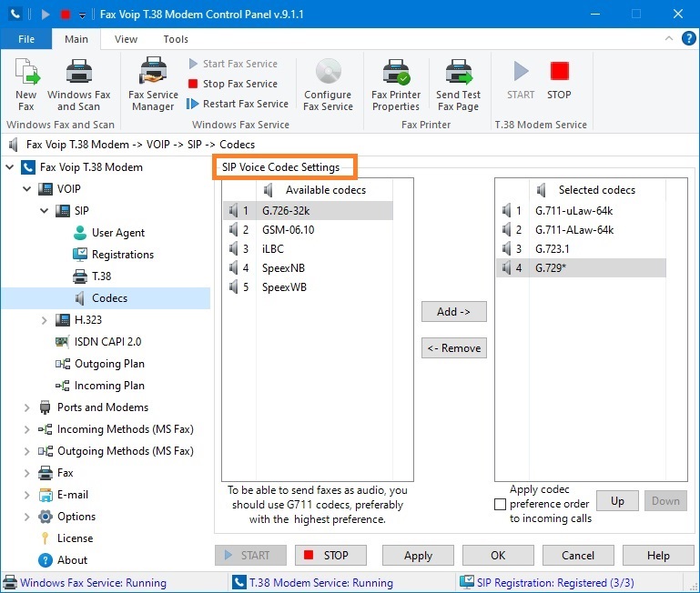This screenshot has width=700, height=593.
Task: Select SpeexNB in available codecs
Action: tap(308, 268)
